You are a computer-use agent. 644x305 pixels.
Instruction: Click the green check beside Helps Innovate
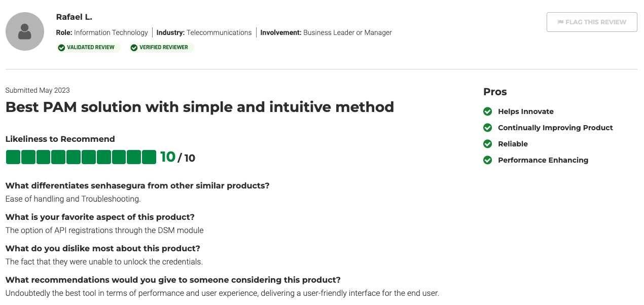click(488, 111)
